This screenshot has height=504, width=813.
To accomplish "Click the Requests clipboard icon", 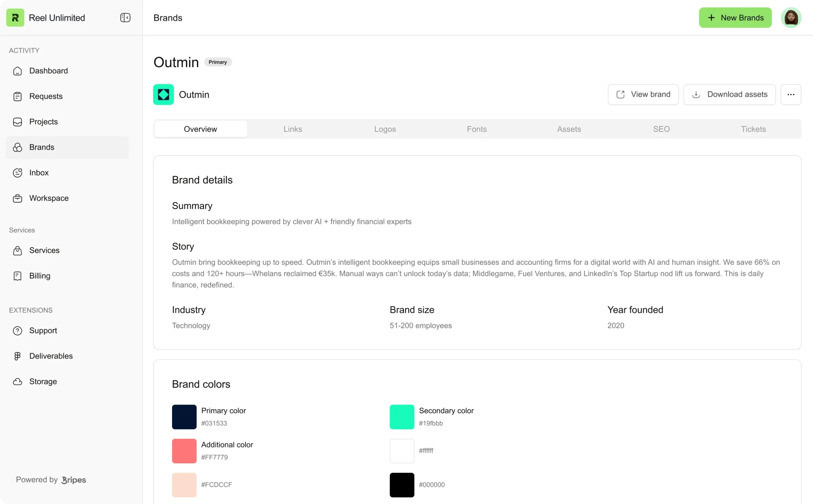I will 17,96.
